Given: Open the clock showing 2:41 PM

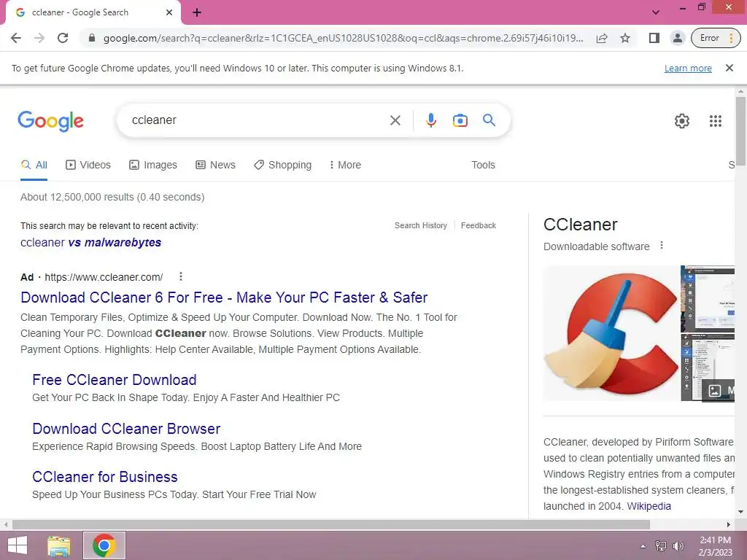Looking at the screenshot, I should pos(715,546).
